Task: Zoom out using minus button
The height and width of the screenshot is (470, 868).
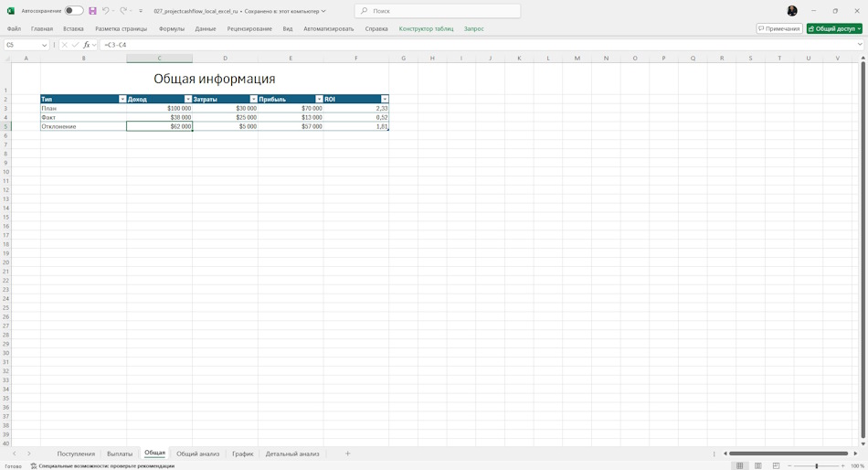Action: click(790, 465)
